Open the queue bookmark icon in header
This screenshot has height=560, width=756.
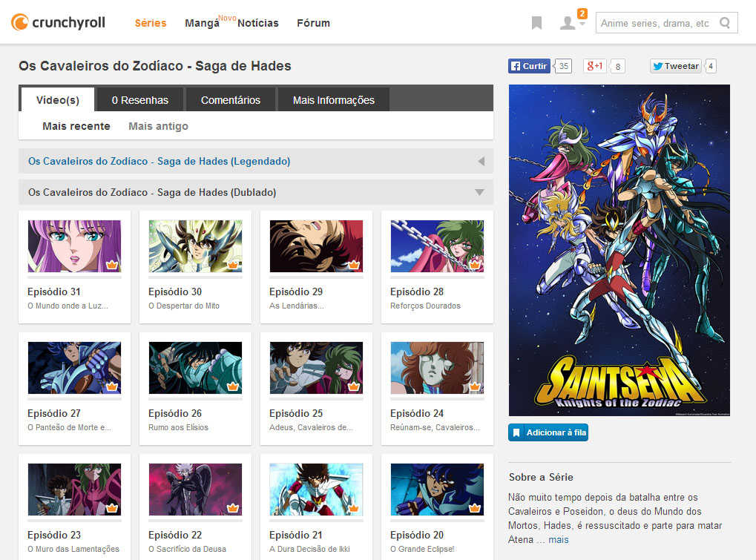(x=536, y=23)
